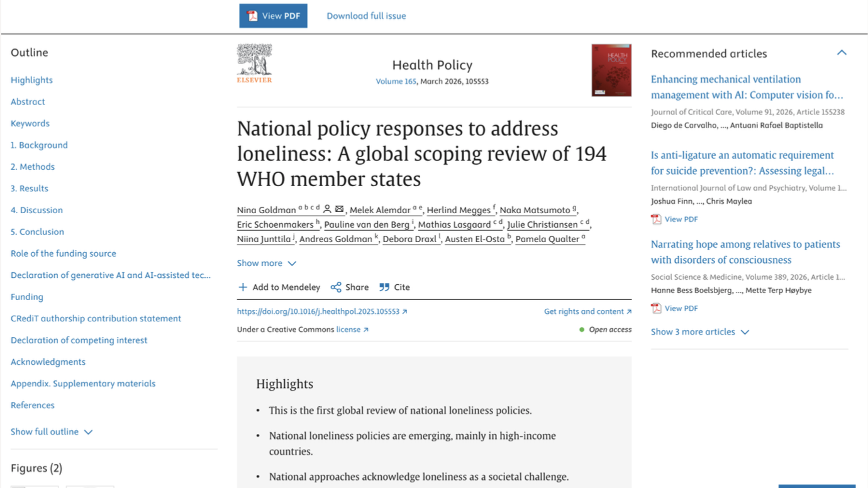Click the envelope email icon beside Nina Goldman

click(x=340, y=209)
